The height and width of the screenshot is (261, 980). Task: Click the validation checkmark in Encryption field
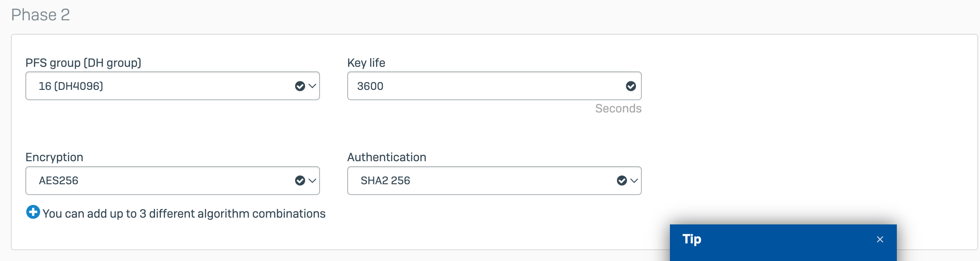pyautogui.click(x=300, y=181)
